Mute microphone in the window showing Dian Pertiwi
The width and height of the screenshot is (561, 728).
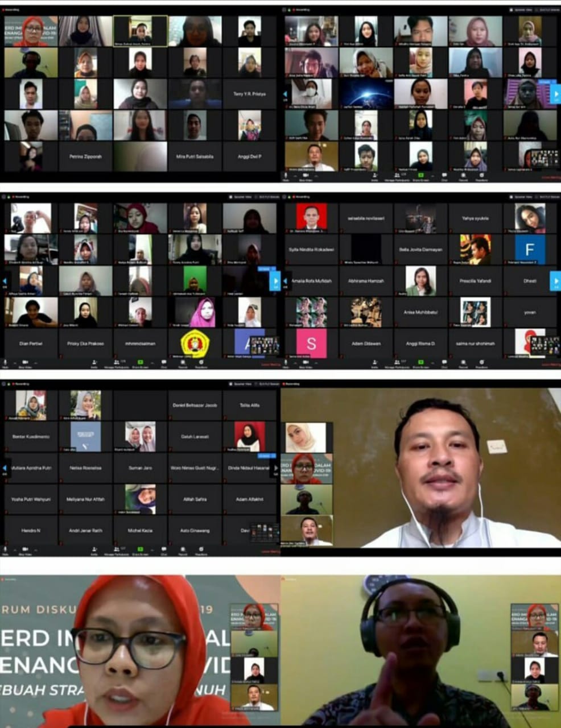6,363
